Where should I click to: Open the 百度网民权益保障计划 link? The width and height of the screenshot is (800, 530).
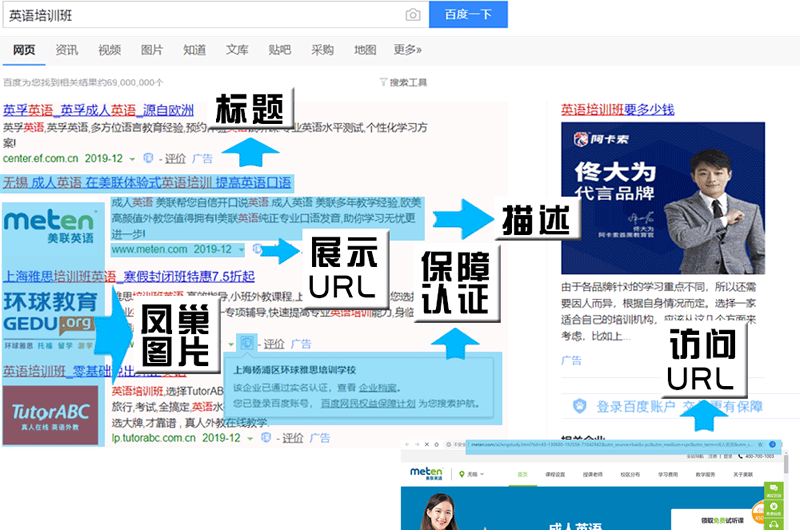click(x=368, y=403)
